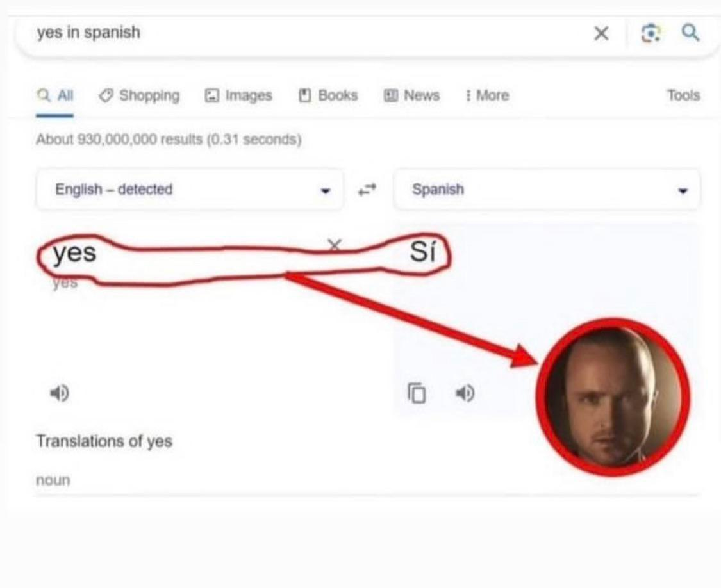Clear the search box with the X icon
Image resolution: width=721 pixels, height=588 pixels.
[601, 33]
